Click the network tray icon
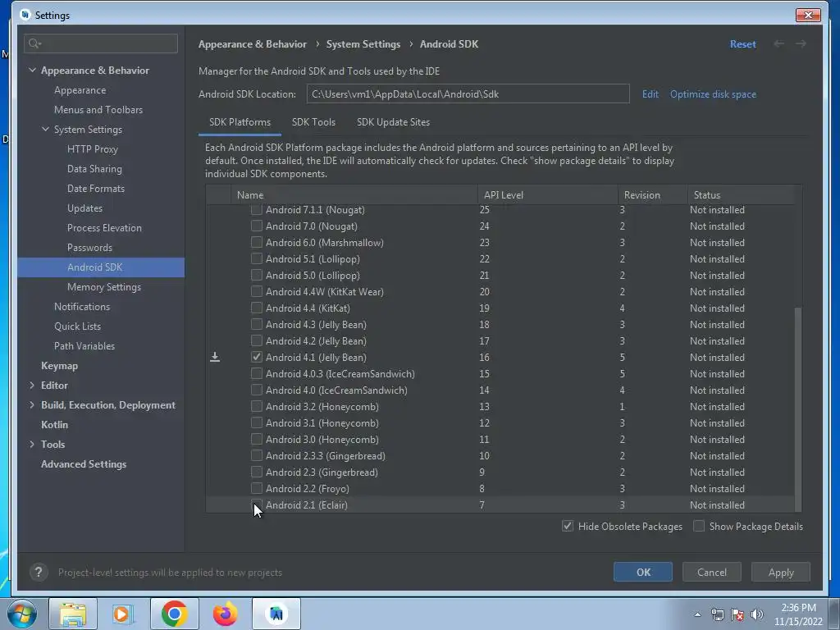This screenshot has width=840, height=630. (717, 614)
